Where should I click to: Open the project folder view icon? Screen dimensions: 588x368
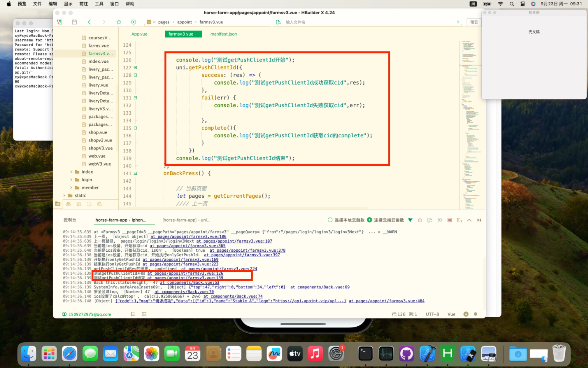[58, 204]
